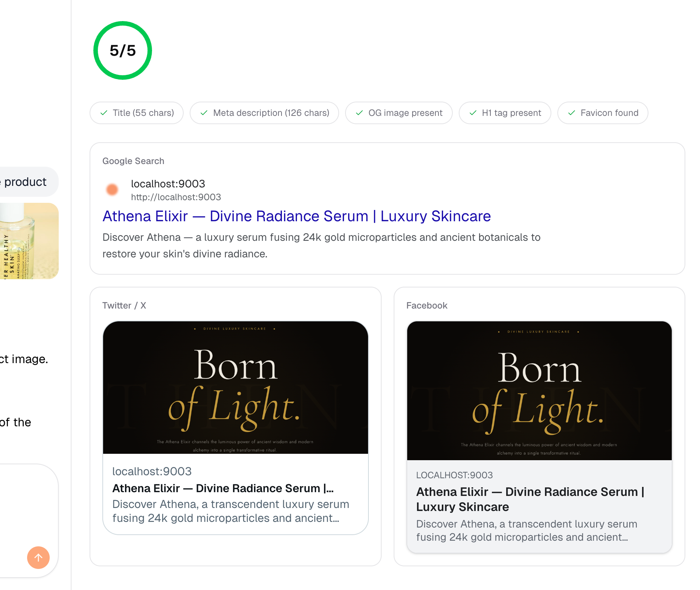Click the http://localhost:9003 URL in Google preview
The width and height of the screenshot is (700, 590).
[x=176, y=197]
